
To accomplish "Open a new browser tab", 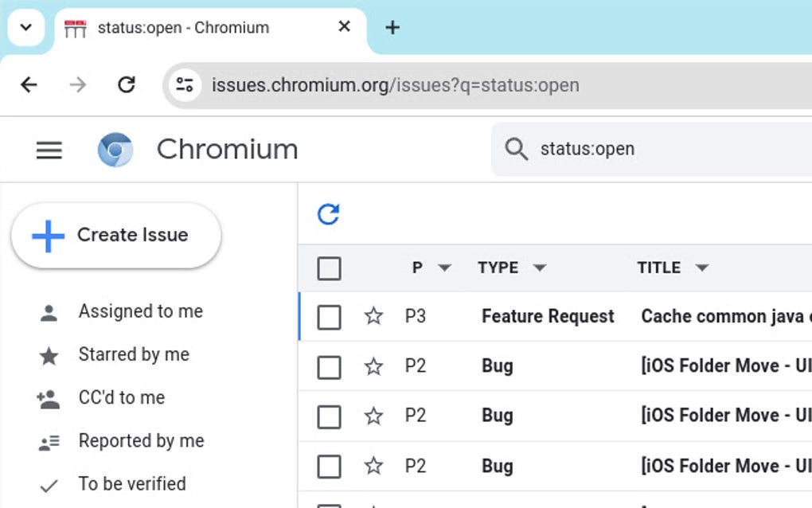I will pyautogui.click(x=392, y=27).
